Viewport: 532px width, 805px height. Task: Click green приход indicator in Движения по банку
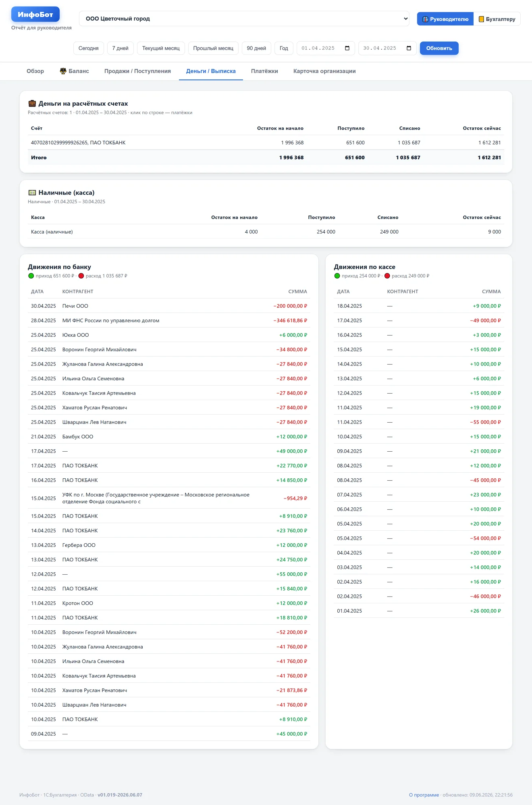(x=31, y=276)
